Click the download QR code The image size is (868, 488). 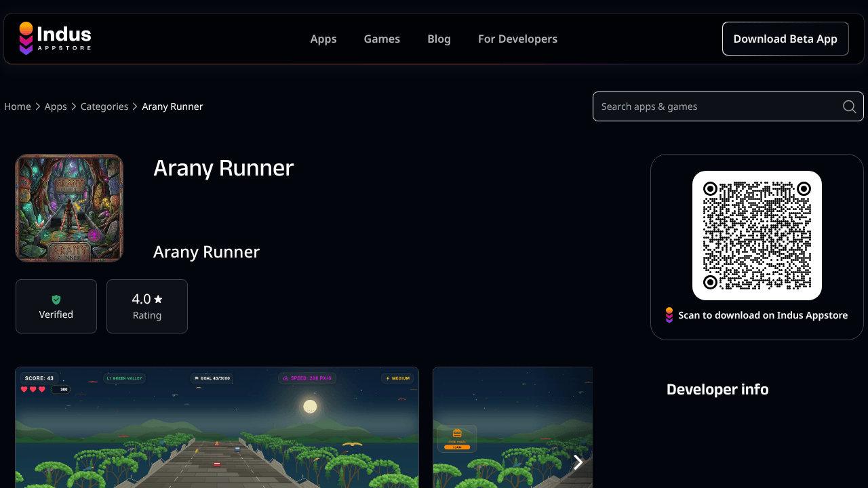(757, 235)
